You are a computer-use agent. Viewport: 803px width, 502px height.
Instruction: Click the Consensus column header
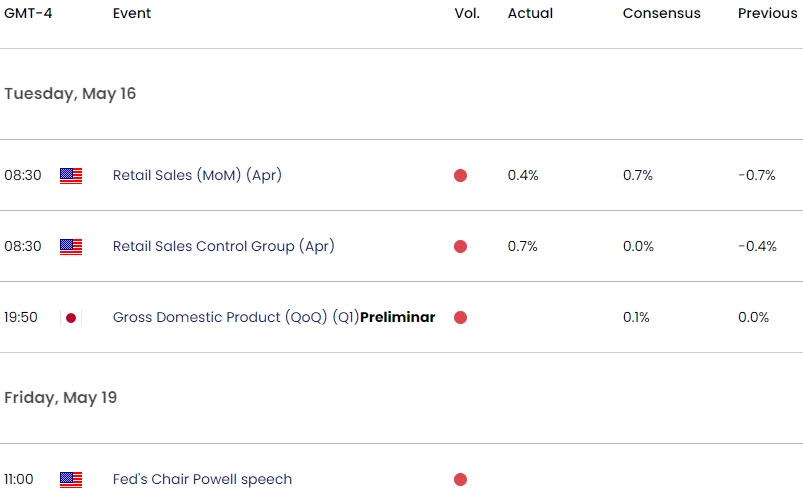661,14
